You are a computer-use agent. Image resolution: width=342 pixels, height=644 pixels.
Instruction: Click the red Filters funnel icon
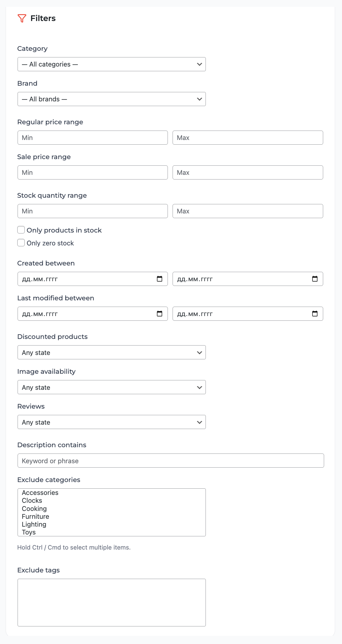[x=22, y=19]
